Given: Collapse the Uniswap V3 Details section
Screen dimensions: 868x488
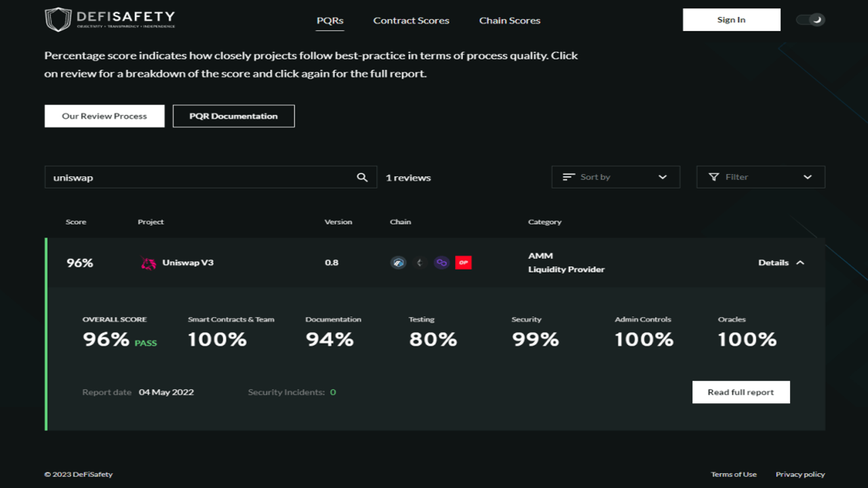Looking at the screenshot, I should (781, 262).
